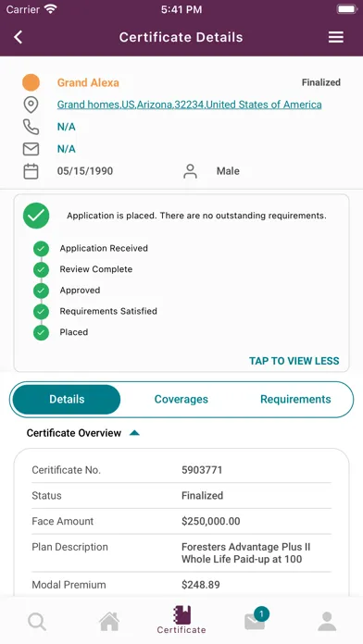Tap the Placed check icon
The image size is (363, 644).
41,333
